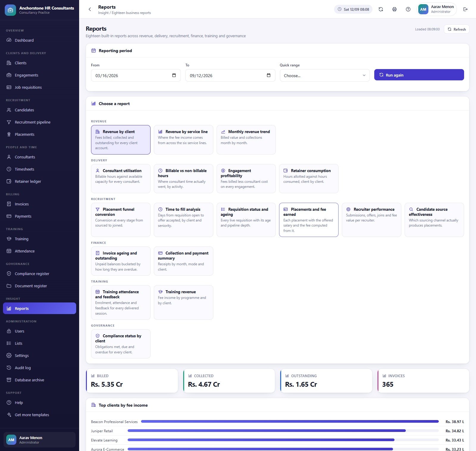Viewport: 476px width, 451px height.
Task: Click the Recruitment pipeline funnel icon
Action: click(9, 122)
